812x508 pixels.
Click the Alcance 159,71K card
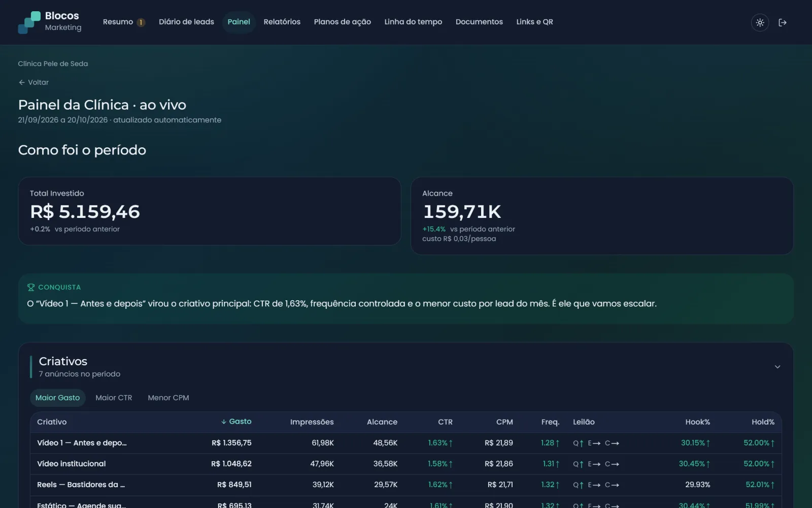pyautogui.click(x=602, y=216)
